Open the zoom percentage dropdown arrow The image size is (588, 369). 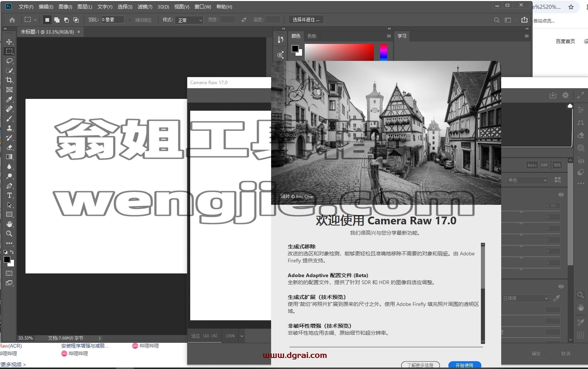pyautogui.click(x=242, y=336)
